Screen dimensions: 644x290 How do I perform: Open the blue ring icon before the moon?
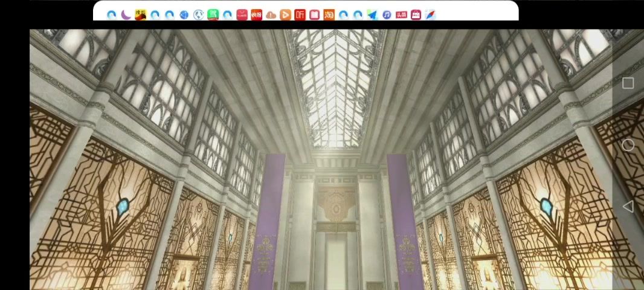pyautogui.click(x=111, y=14)
